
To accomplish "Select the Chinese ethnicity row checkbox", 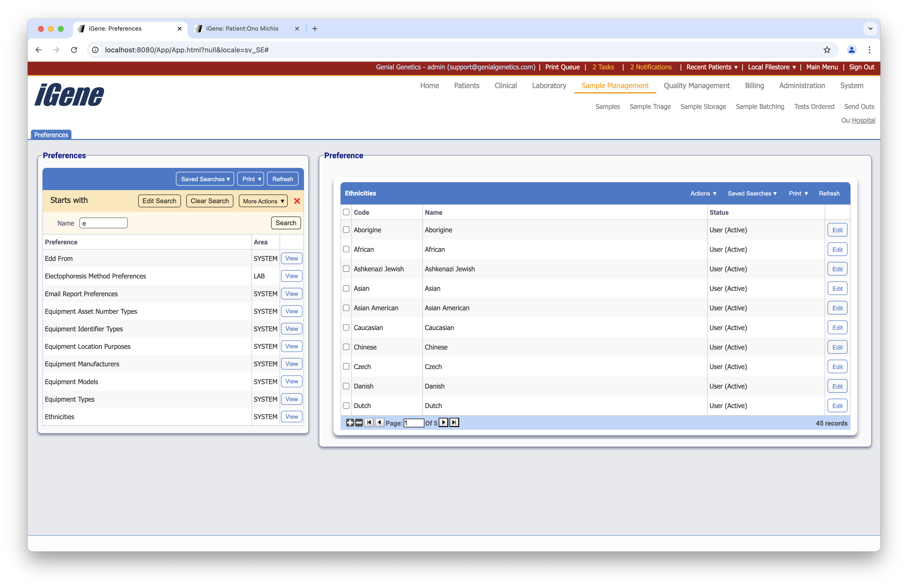I will point(346,347).
